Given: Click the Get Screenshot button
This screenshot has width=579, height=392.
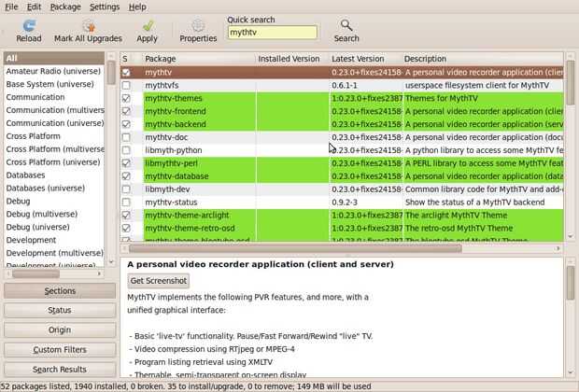Looking at the screenshot, I should click(x=159, y=281).
